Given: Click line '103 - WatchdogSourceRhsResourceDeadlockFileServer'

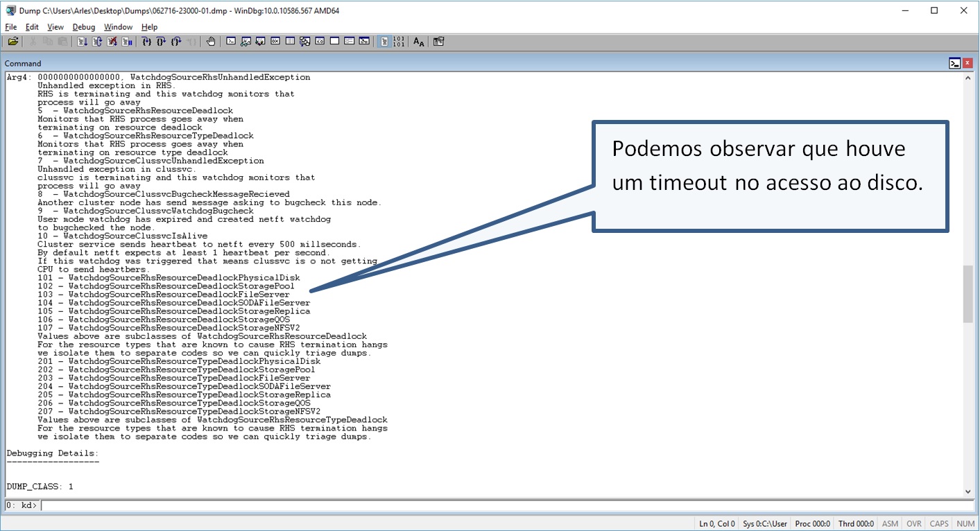Looking at the screenshot, I should (x=163, y=295).
